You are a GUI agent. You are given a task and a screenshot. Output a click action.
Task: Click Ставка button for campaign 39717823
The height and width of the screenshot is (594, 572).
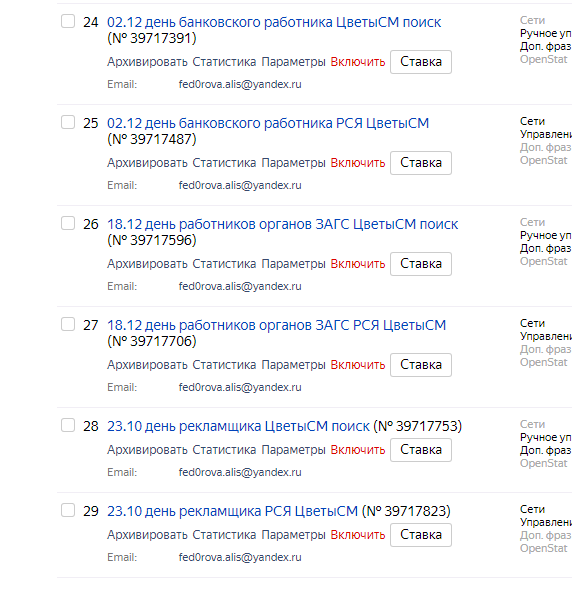pos(421,535)
